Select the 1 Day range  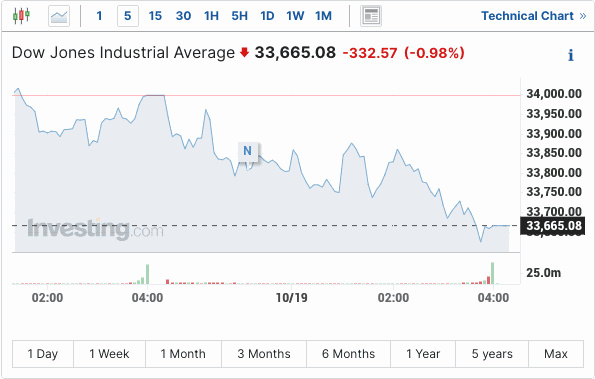coord(43,354)
